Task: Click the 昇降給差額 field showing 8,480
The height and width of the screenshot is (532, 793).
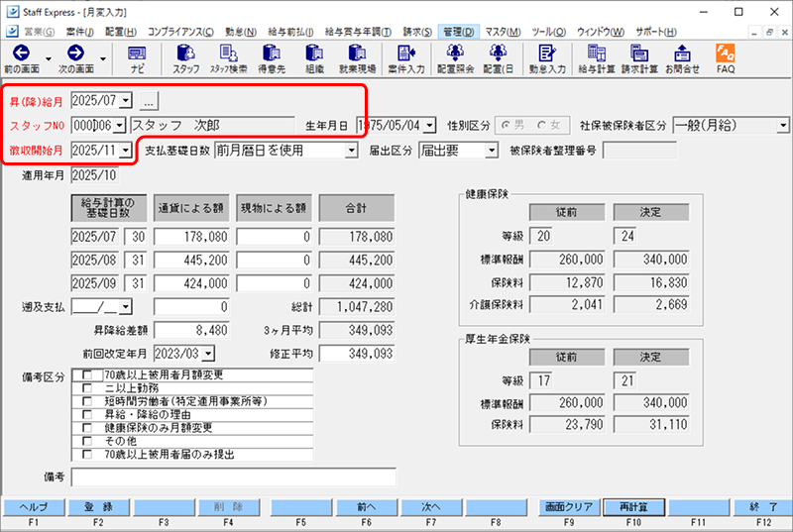Action: 191,330
